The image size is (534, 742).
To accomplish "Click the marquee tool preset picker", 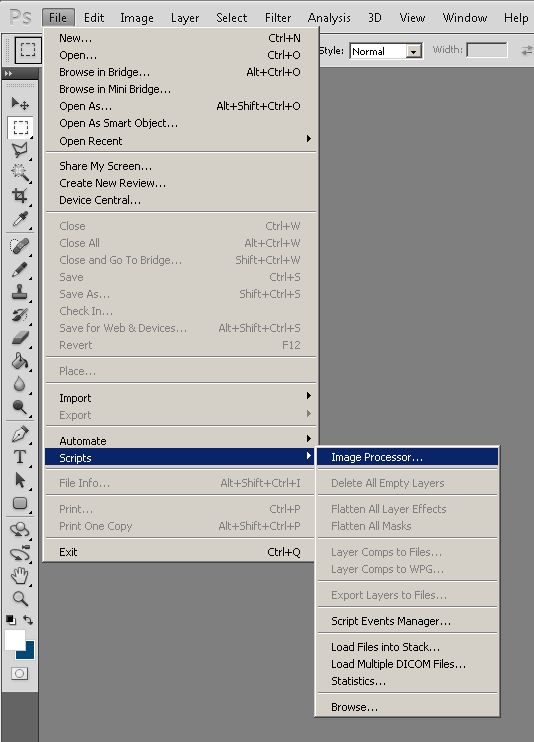I will [x=28, y=50].
